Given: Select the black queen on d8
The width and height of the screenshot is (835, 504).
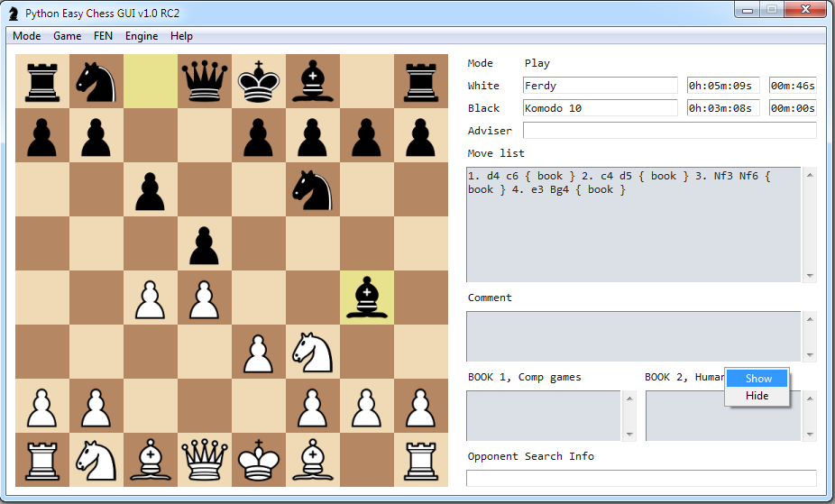Looking at the screenshot, I should coord(205,81).
